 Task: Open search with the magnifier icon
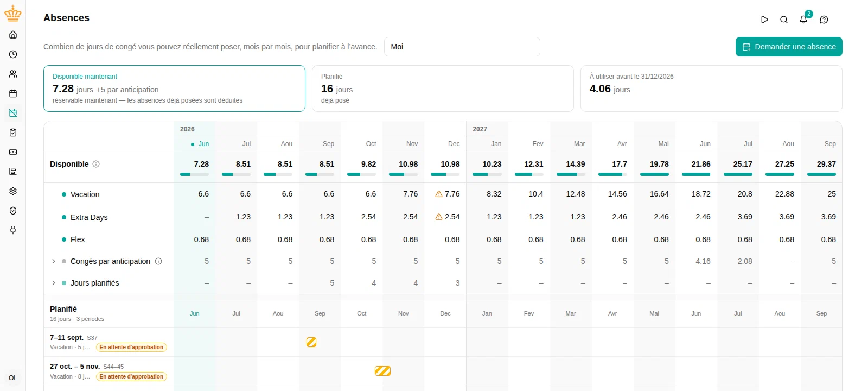pos(784,20)
